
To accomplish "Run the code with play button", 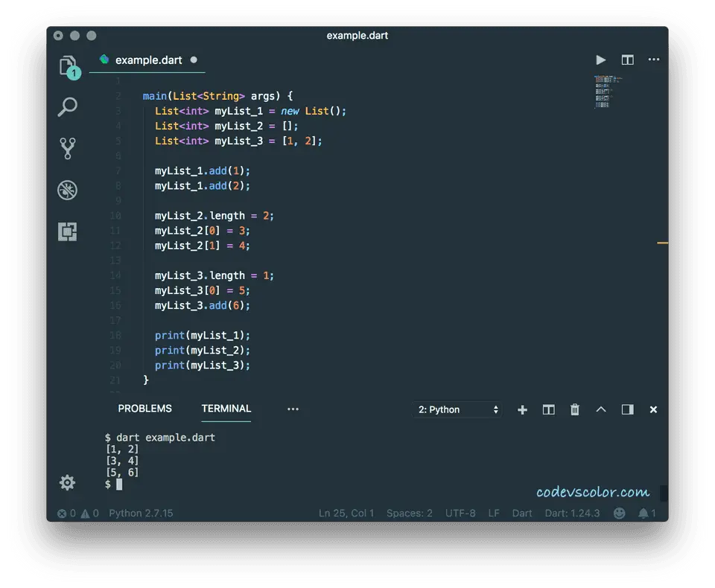I will [601, 60].
